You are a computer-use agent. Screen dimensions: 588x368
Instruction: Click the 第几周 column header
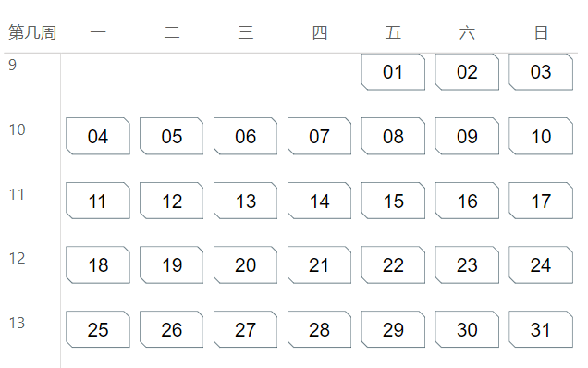click(32, 32)
